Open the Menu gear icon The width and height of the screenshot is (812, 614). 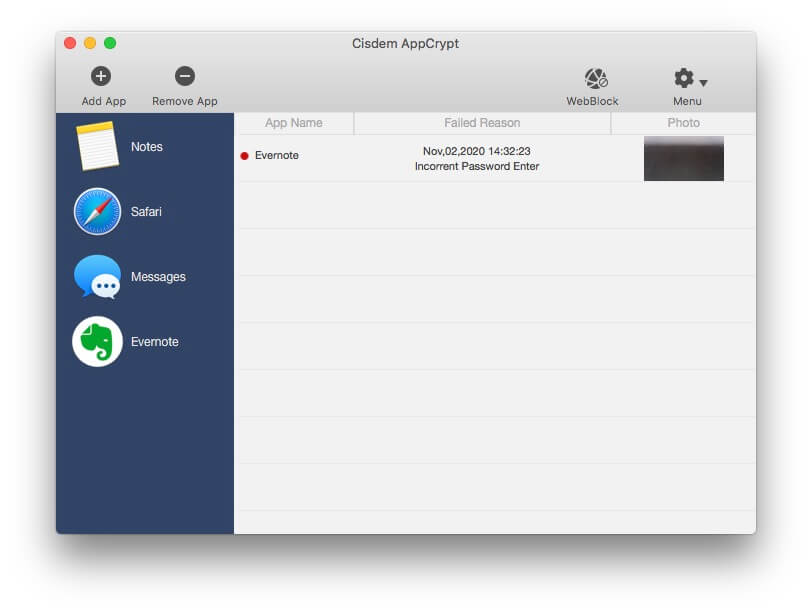click(684, 78)
